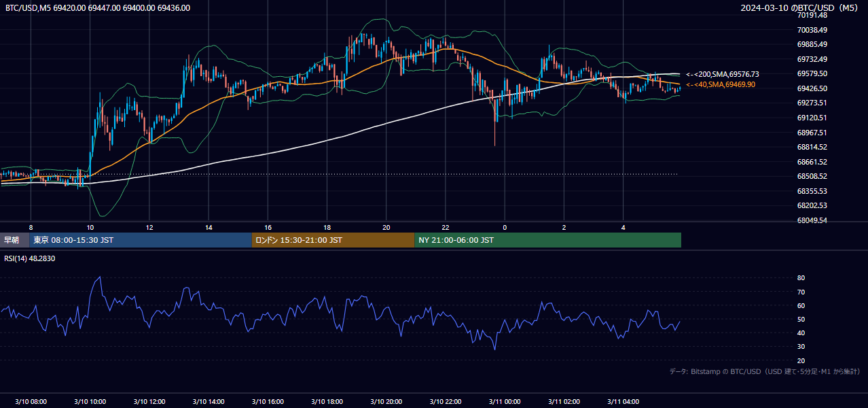Click the Bitstamp data source note
868x408 pixels.
pos(765,371)
